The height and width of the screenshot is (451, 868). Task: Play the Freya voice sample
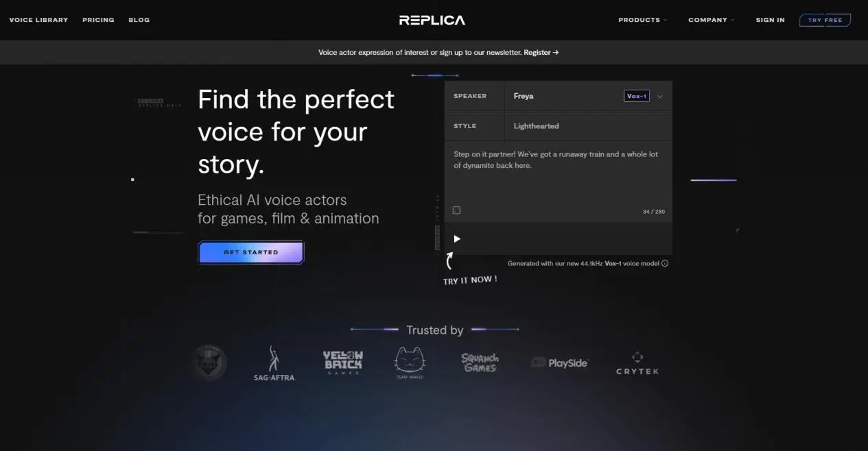click(x=457, y=239)
